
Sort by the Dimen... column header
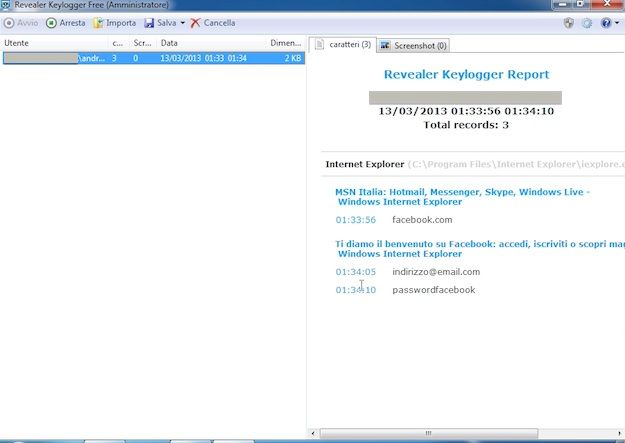pos(285,43)
